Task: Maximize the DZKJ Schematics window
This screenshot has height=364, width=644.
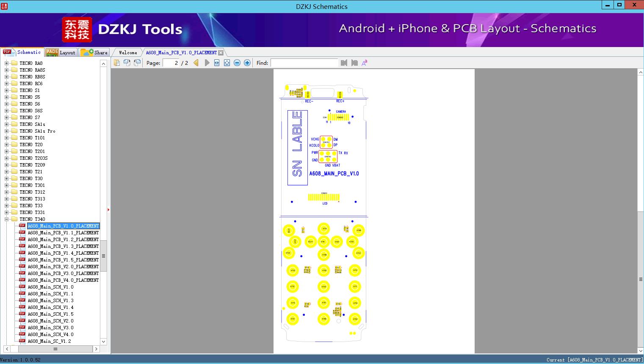Action: (619, 5)
